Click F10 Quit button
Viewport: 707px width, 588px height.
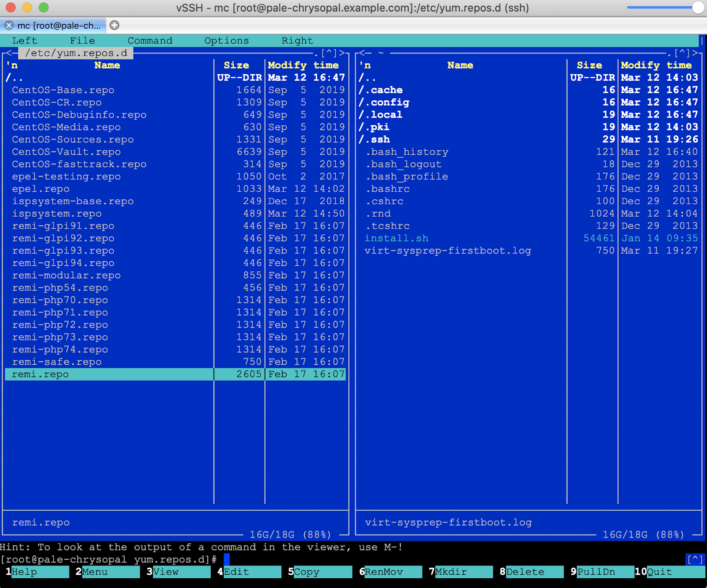pyautogui.click(x=670, y=572)
